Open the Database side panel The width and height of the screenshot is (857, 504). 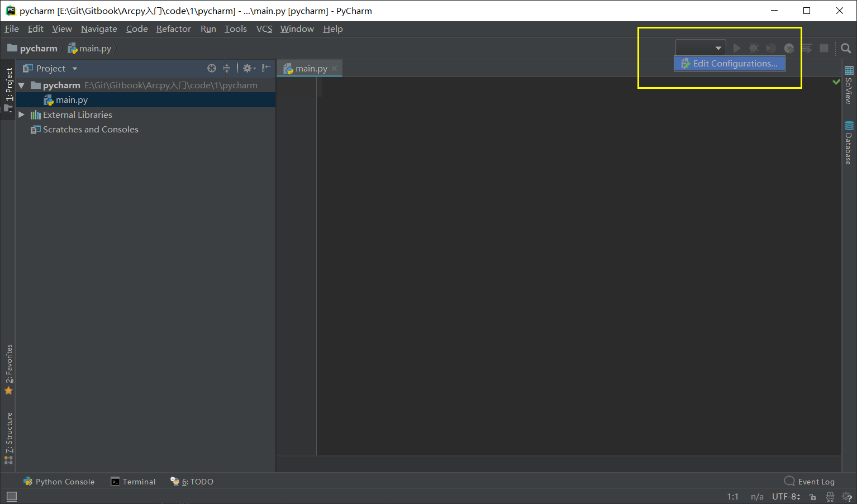tap(849, 143)
